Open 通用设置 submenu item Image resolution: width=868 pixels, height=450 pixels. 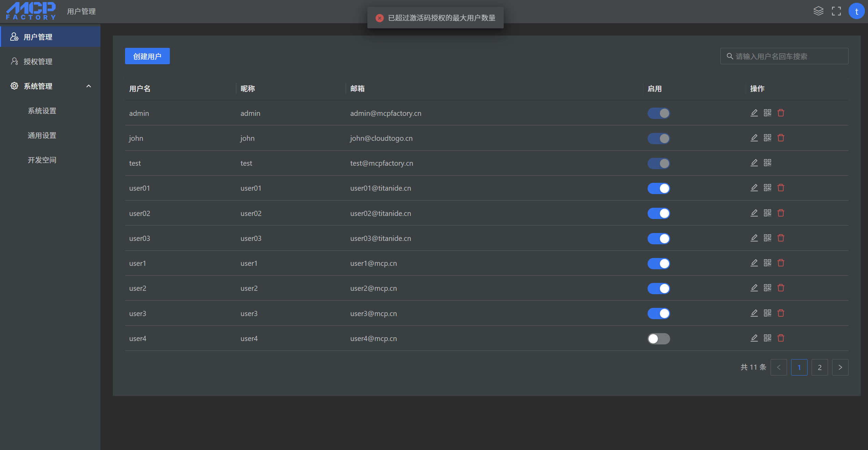click(x=42, y=135)
